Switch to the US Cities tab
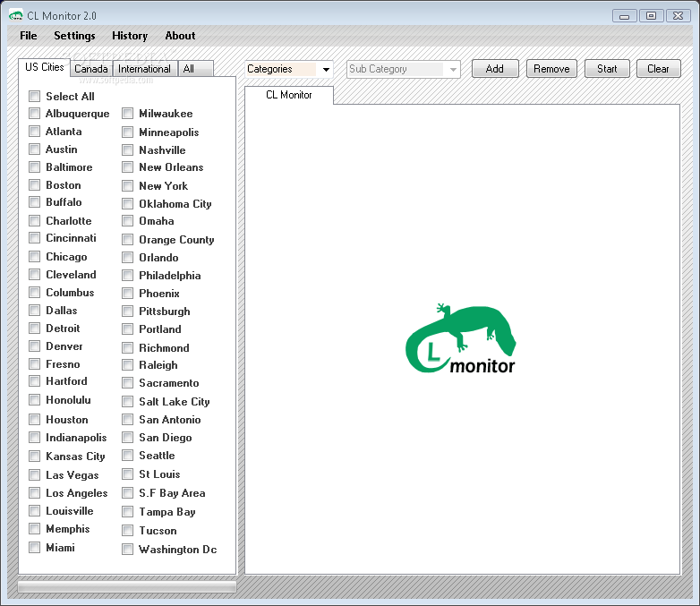This screenshot has height=606, width=700. click(x=44, y=67)
